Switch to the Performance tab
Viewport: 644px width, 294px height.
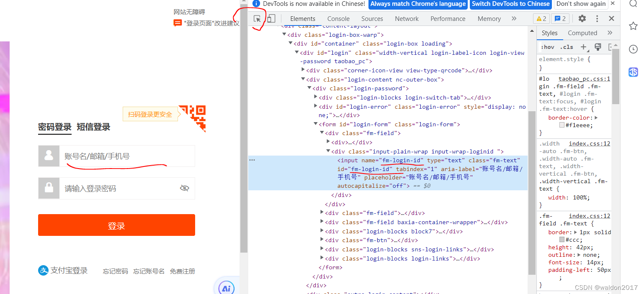[448, 18]
